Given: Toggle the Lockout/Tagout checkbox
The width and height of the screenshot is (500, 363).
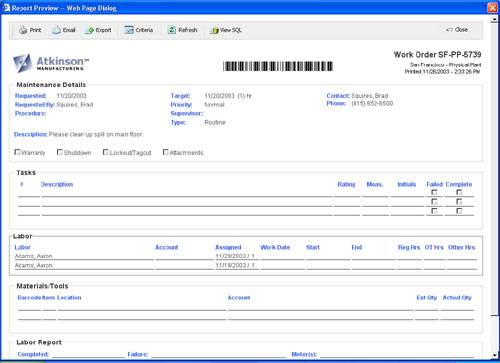Looking at the screenshot, I should coord(106,152).
